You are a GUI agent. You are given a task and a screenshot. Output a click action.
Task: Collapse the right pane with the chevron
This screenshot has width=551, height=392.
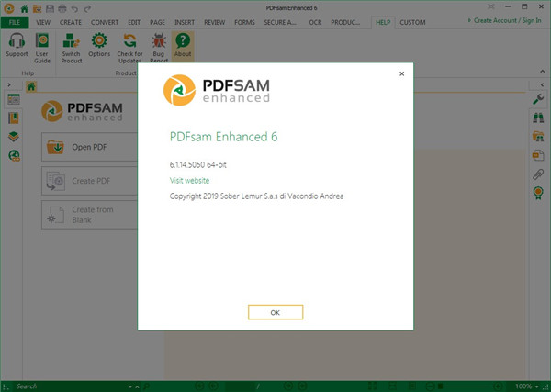[x=542, y=84]
